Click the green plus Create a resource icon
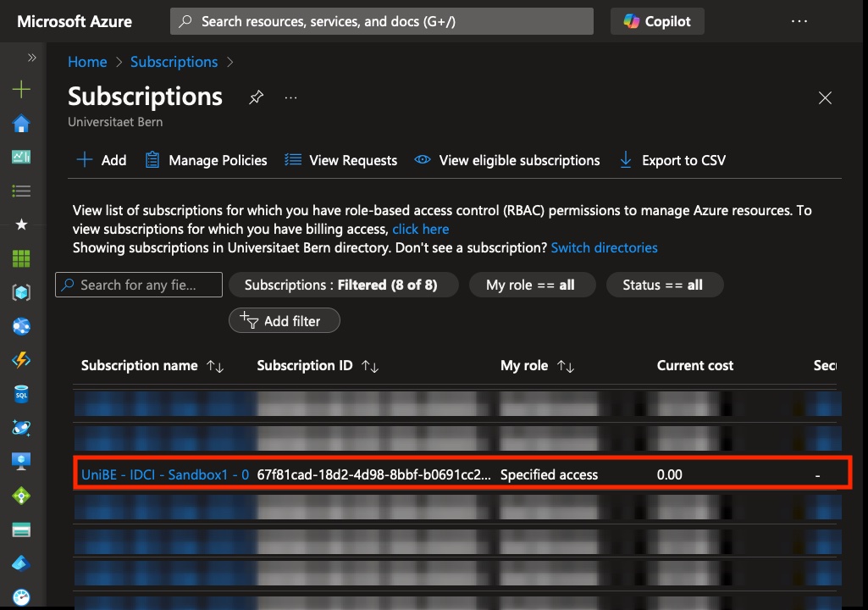Viewport: 868px width, 610px height. 21,90
